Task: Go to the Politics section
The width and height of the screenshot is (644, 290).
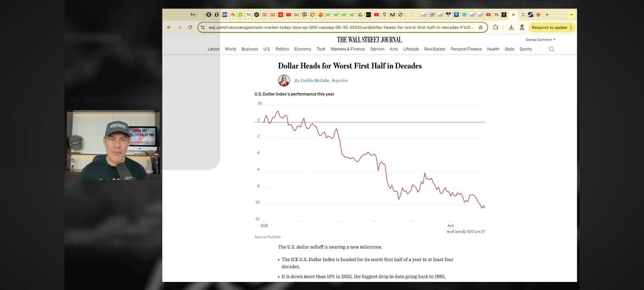Action: [x=282, y=49]
